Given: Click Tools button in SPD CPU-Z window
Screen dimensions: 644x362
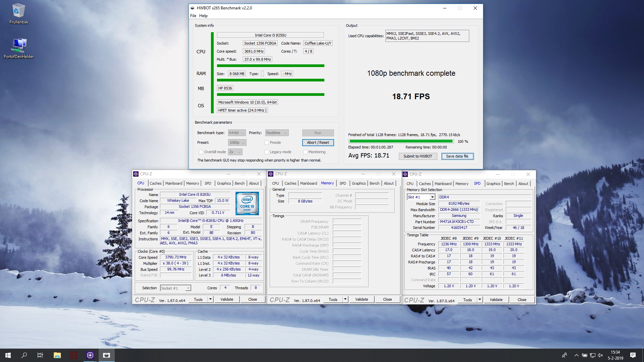Looking at the screenshot, I should [467, 300].
